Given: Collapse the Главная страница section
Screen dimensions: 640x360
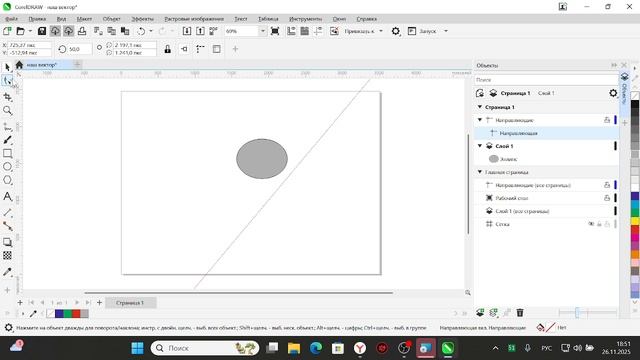Looking at the screenshot, I should [x=480, y=172].
